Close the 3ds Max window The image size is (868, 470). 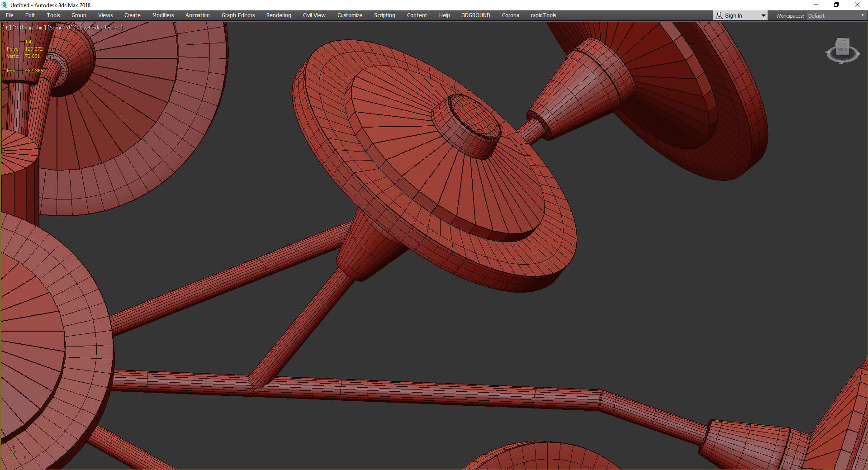click(x=857, y=5)
